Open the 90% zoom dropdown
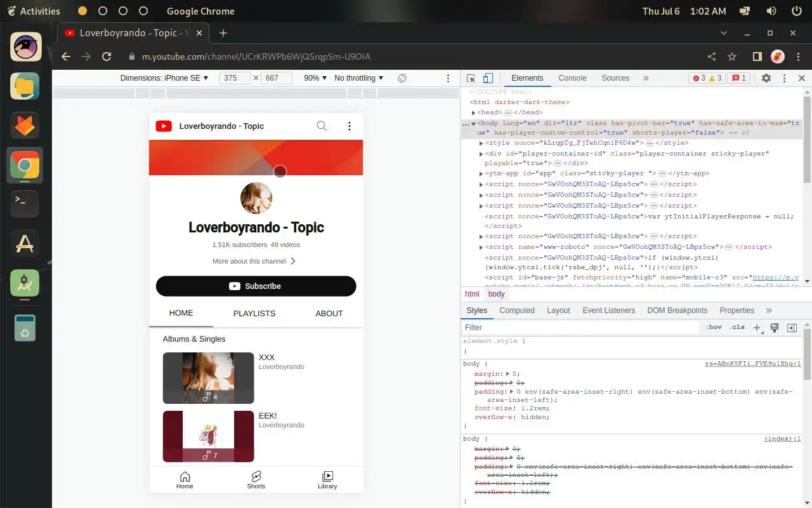 pos(315,78)
